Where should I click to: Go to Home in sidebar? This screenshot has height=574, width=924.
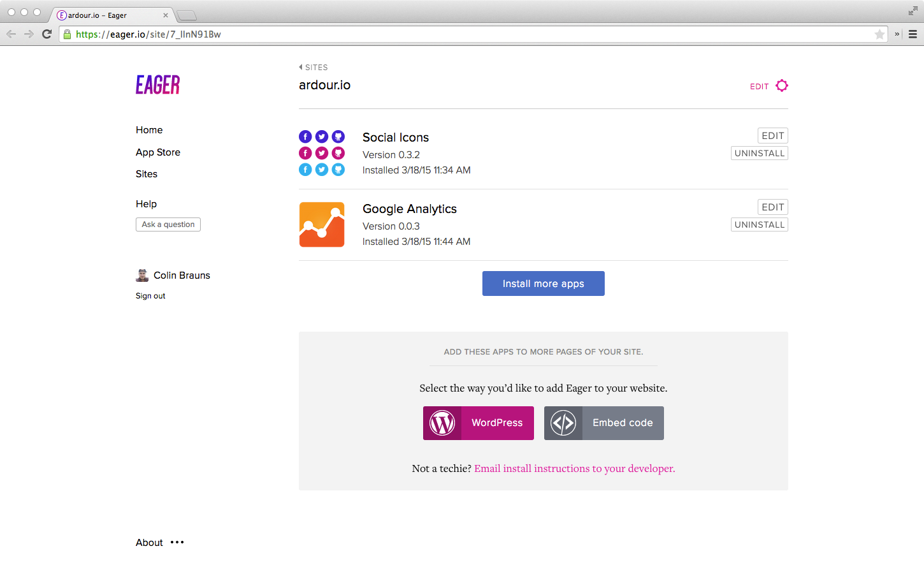(x=149, y=130)
